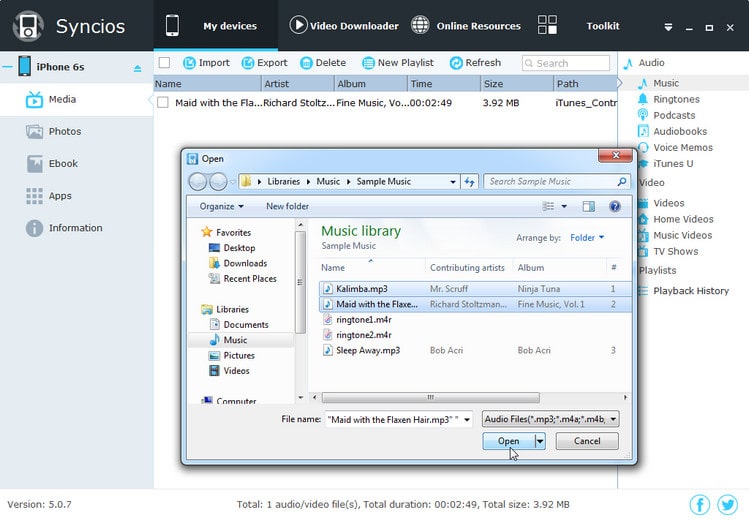Screen dimensions: 749x521
Task: Check the Maid with the Flaxen Hair track checkbox
Action: [163, 103]
